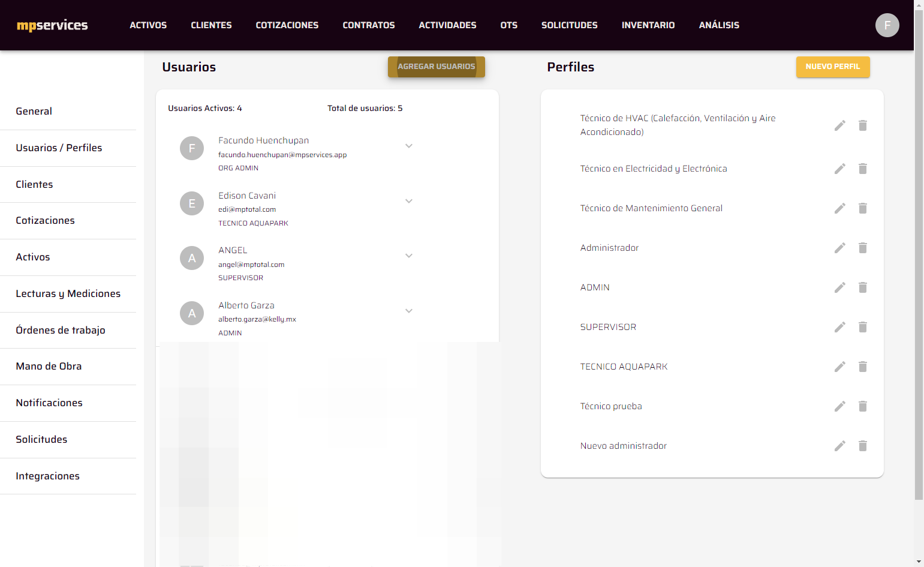Delete the Nuevo administrador profile
Image resolution: width=924 pixels, height=567 pixels.
click(863, 446)
